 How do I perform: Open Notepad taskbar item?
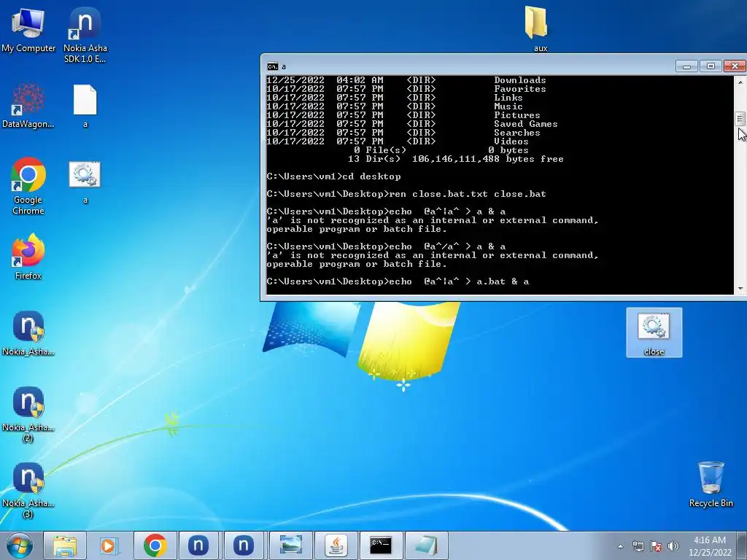click(x=425, y=545)
